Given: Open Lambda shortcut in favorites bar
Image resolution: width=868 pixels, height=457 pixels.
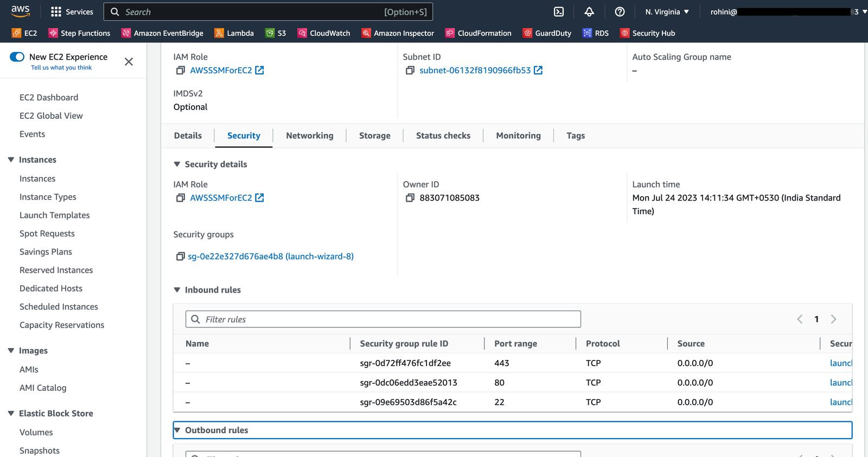Looking at the screenshot, I should coord(234,33).
